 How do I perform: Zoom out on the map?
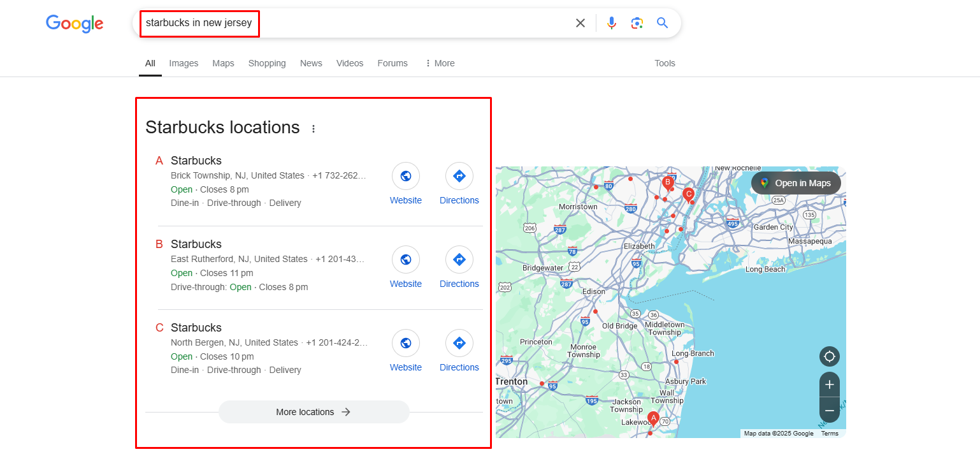coord(830,411)
